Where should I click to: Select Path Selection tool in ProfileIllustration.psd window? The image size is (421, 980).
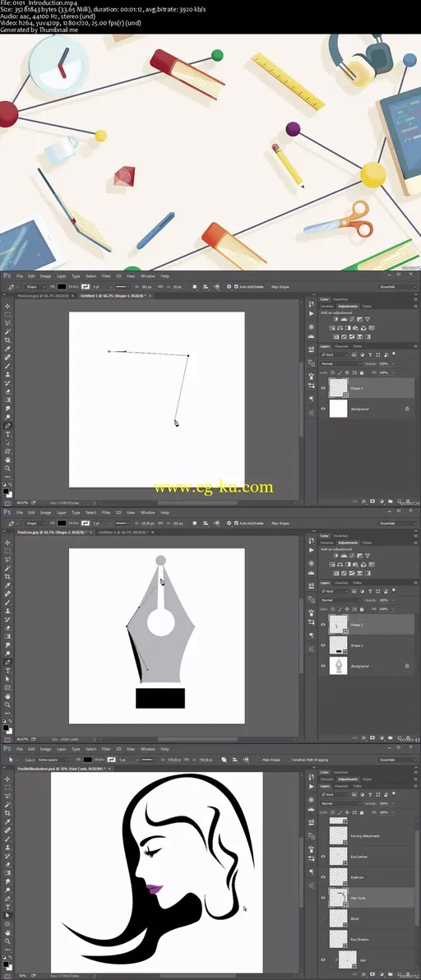click(x=7, y=916)
